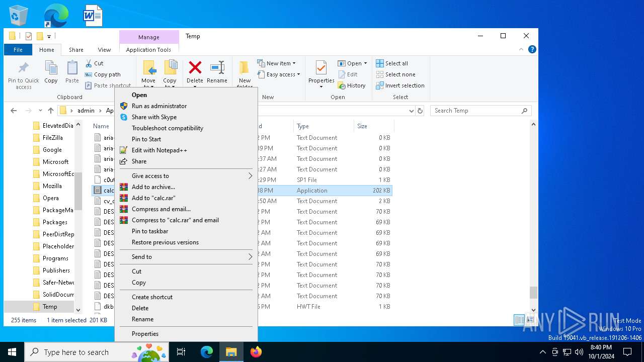Click volume icon in system tray
The image size is (644, 362).
click(579, 352)
